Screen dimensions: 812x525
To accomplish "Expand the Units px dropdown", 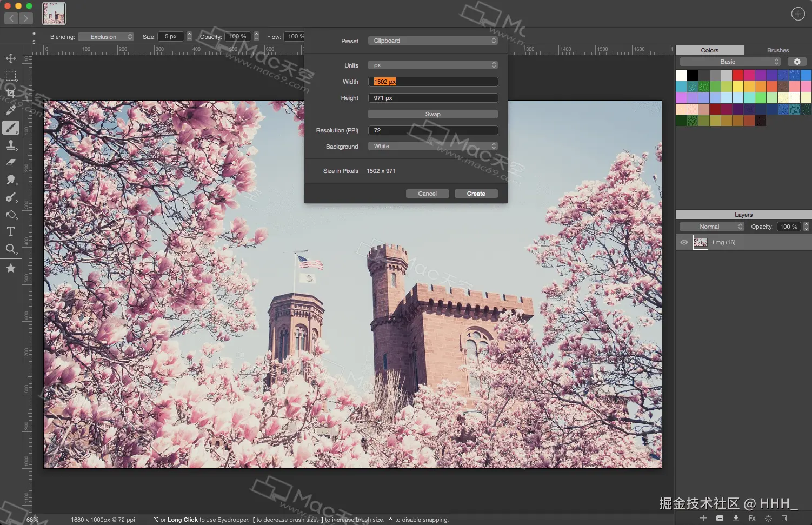I will (x=432, y=65).
